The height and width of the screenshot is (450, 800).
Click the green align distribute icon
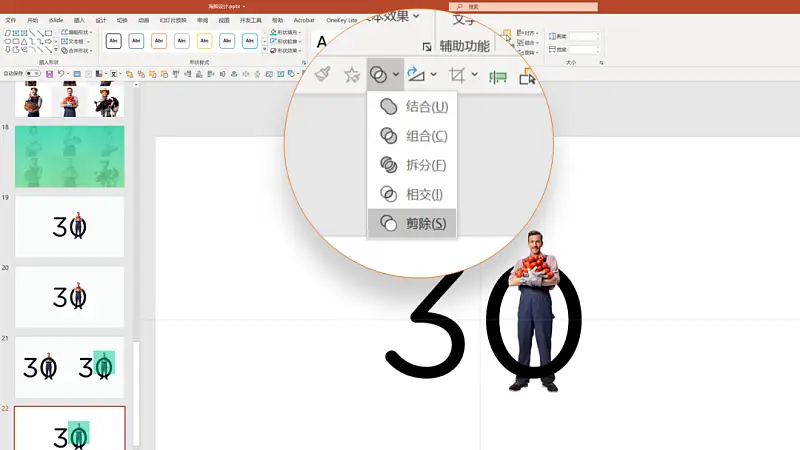[x=497, y=77]
